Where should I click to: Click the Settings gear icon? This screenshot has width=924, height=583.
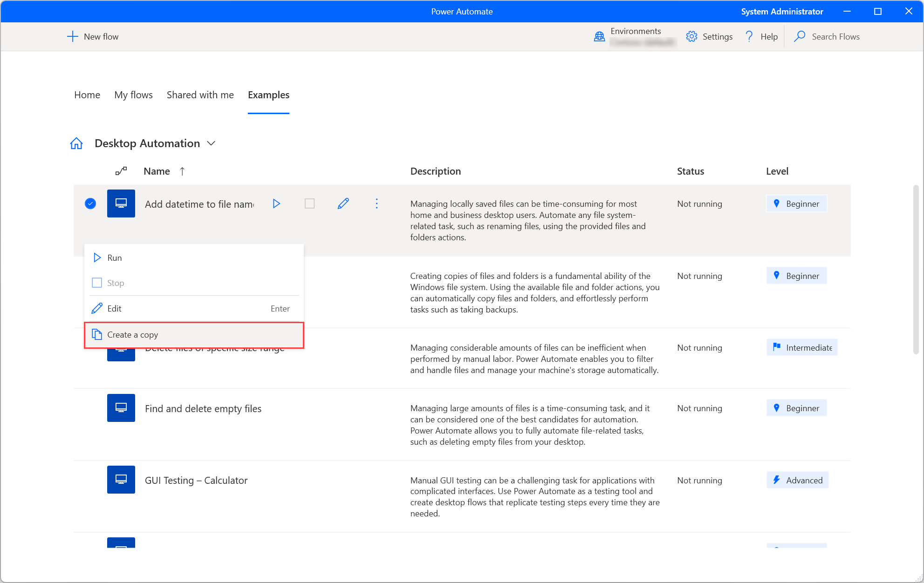tap(693, 36)
